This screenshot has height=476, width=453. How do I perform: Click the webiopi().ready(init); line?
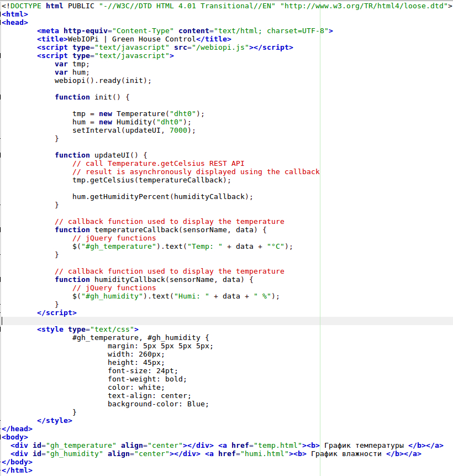103,81
